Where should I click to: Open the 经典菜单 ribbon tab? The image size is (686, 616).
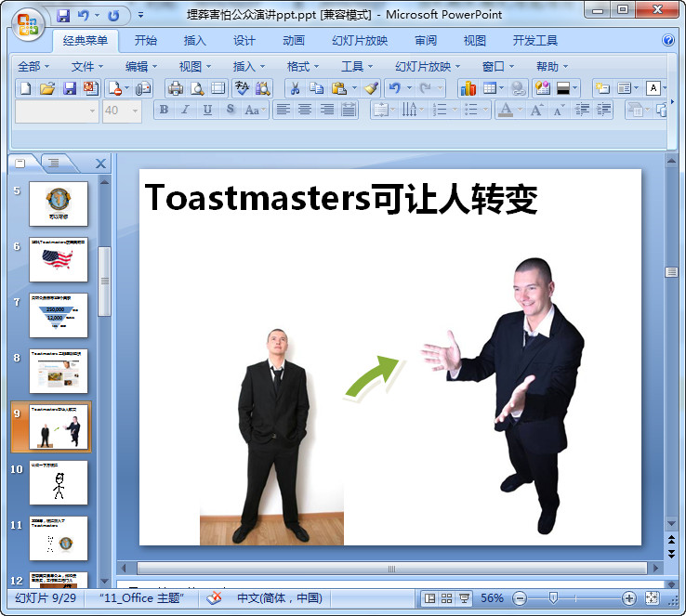86,41
